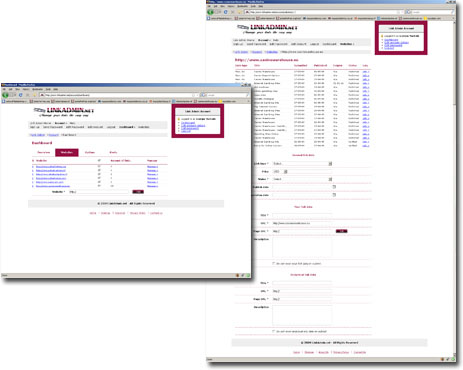Tick the checkbox below your link Description box
This screenshot has height=370, width=463.
point(274,263)
